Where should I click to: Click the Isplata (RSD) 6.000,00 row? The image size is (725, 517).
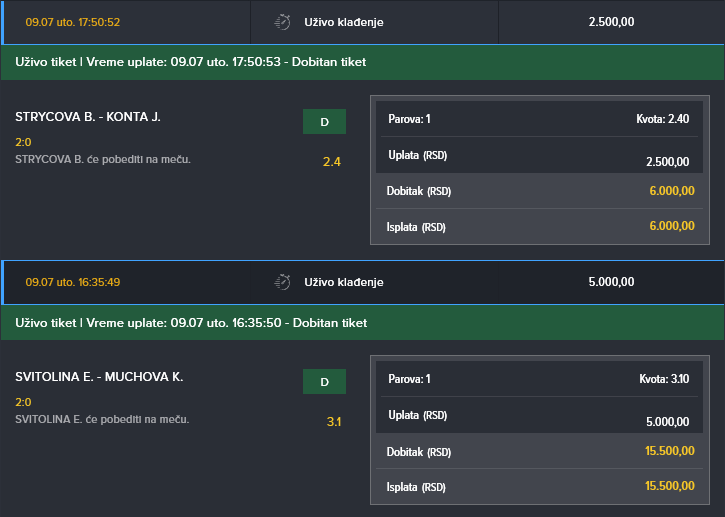(x=540, y=226)
